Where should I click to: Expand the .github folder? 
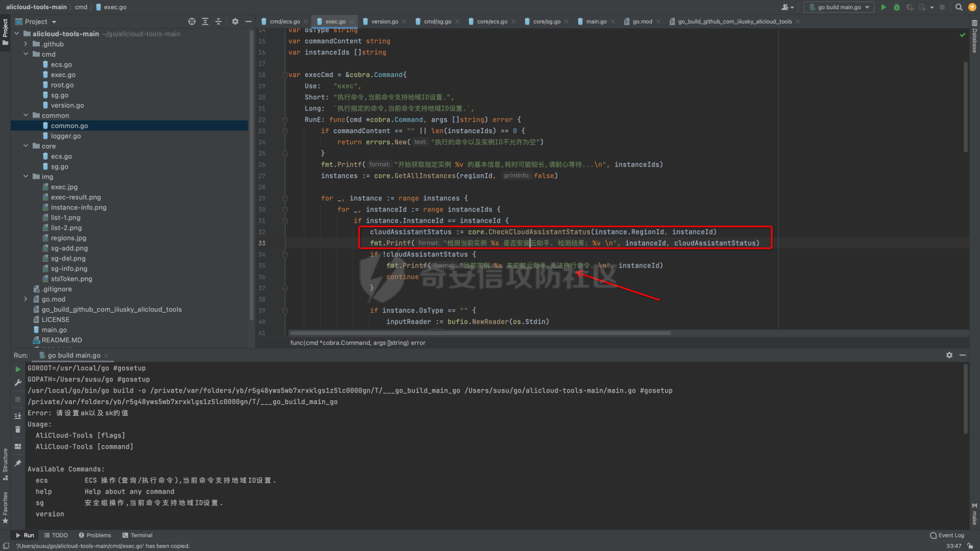tap(26, 44)
